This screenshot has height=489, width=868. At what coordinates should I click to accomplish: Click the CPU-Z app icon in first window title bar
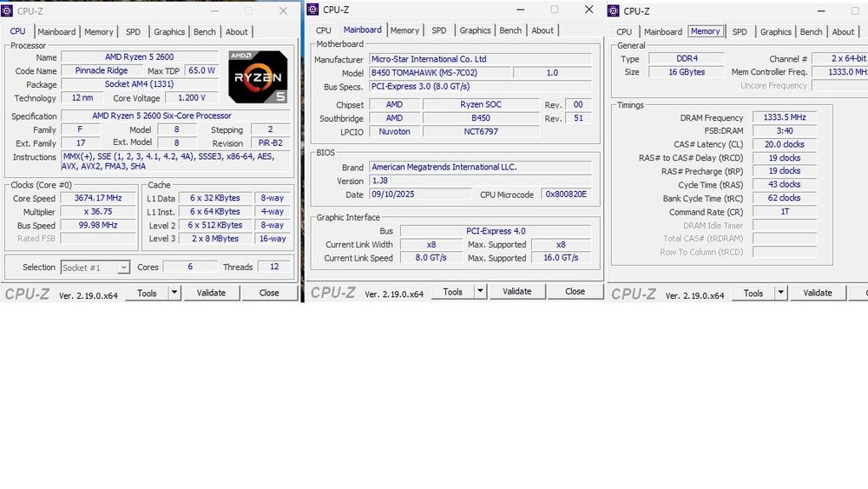(7, 10)
